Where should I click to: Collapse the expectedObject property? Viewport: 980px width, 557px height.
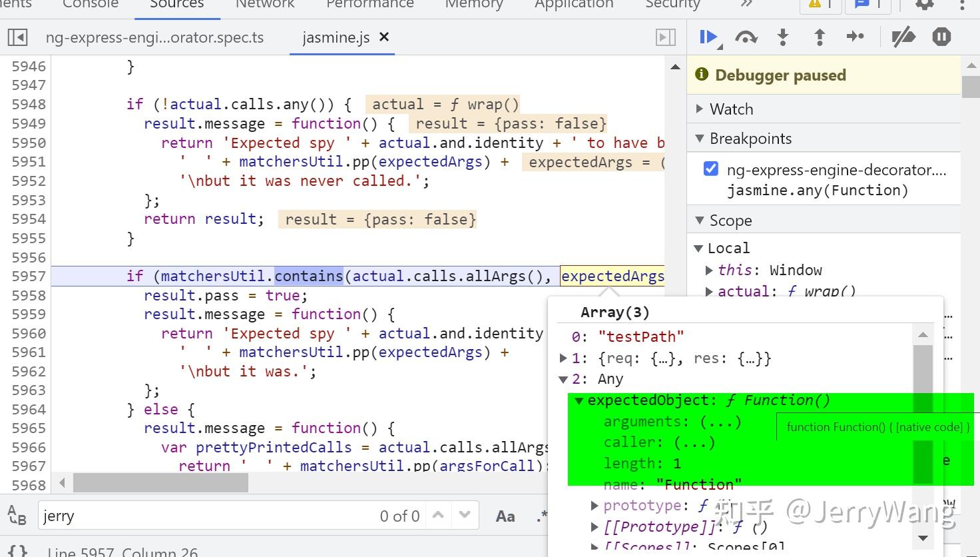tap(579, 400)
